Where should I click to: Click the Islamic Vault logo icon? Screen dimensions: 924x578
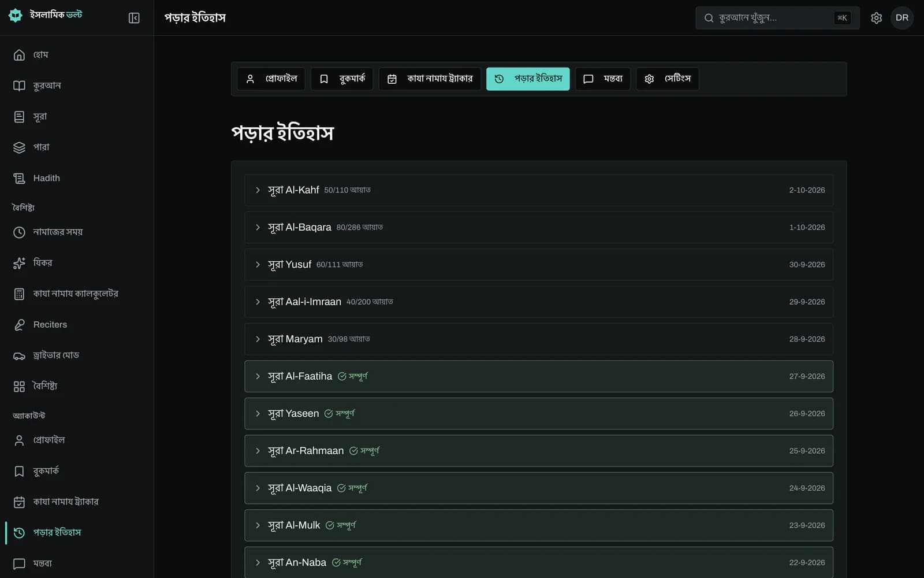[x=16, y=16]
